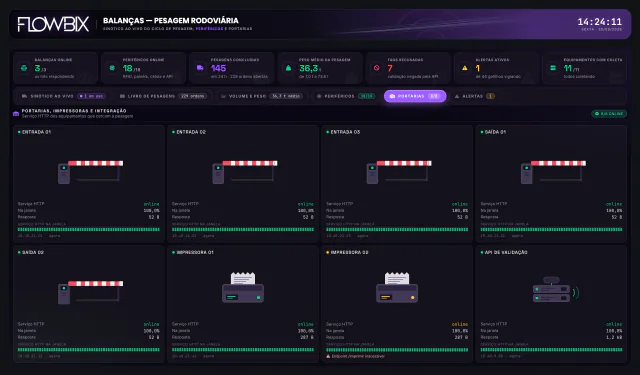Click the 11/11 equipment collection value

(x=571, y=68)
